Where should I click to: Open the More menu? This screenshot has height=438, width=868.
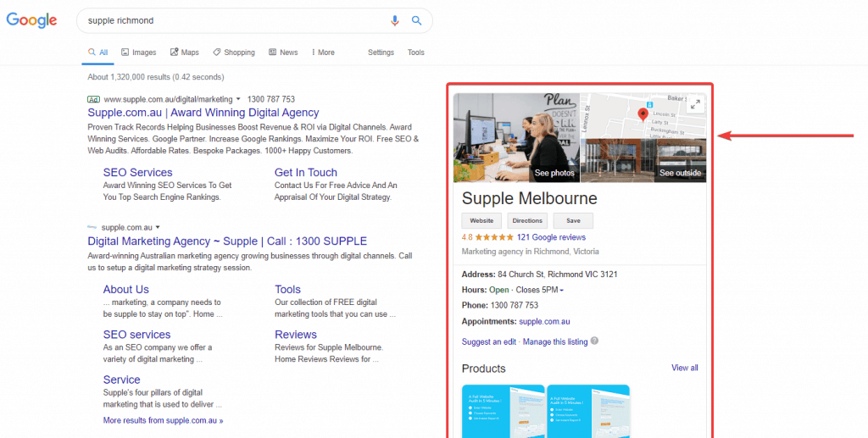click(x=323, y=53)
